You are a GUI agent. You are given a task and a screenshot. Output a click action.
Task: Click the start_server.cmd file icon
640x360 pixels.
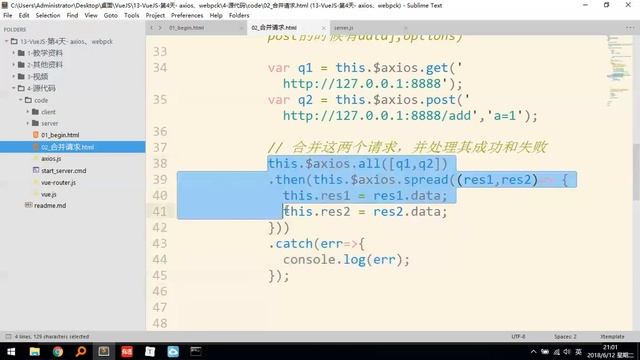pyautogui.click(x=36, y=170)
